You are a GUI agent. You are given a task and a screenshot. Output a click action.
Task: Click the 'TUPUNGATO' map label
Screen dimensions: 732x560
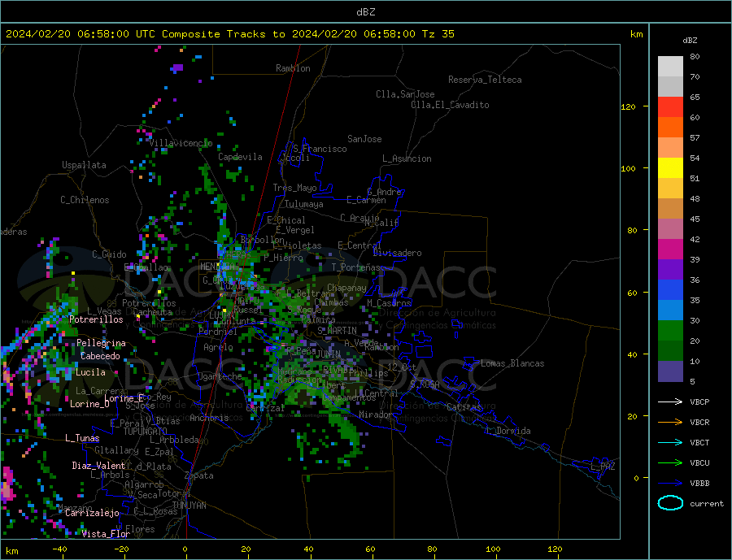(145, 432)
